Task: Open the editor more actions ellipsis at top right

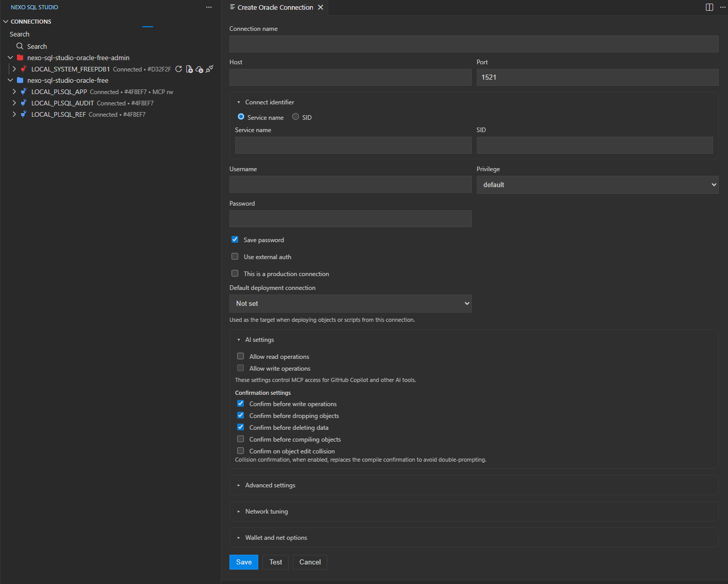Action: [x=722, y=7]
